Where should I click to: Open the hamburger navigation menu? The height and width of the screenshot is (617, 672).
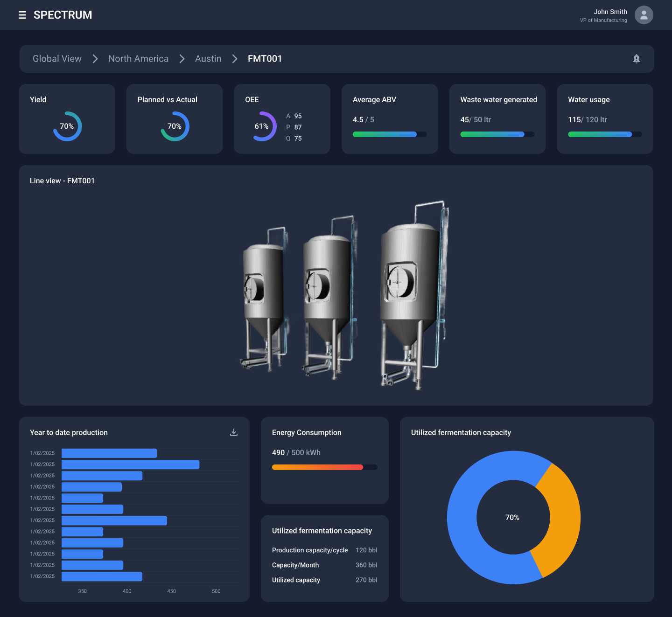pyautogui.click(x=22, y=15)
